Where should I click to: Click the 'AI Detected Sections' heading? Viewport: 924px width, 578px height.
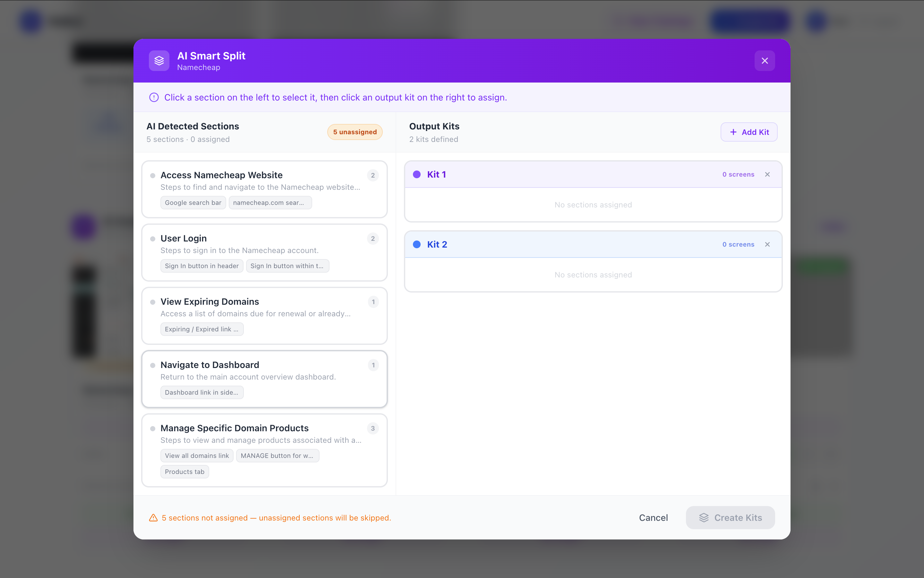(x=193, y=126)
